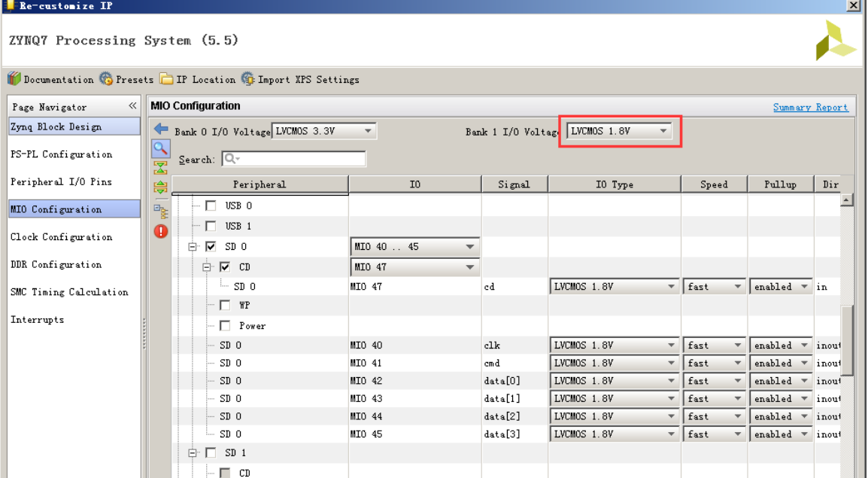Open Bank 0 I/O Voltage dropdown
This screenshot has height=478, width=868.
[324, 131]
